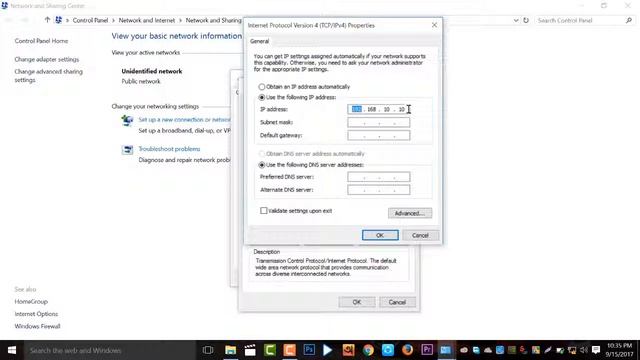Open the orange Camtasia recorder taskbar icon
Screen dimensions: 640x360
pyautogui.click(x=289, y=350)
